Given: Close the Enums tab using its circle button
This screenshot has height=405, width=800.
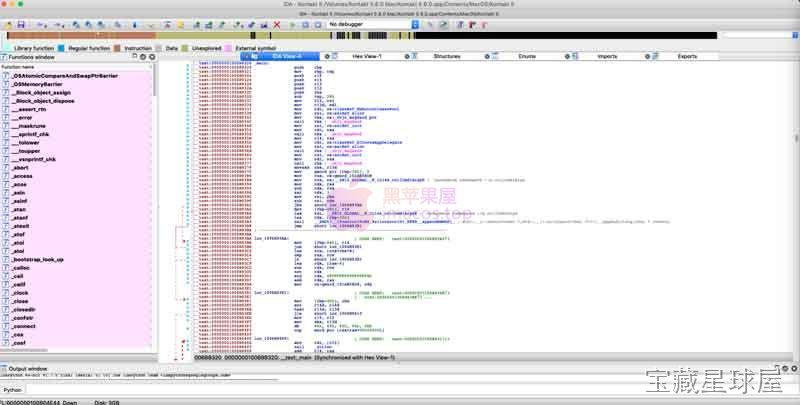Looking at the screenshot, I should pyautogui.click(x=487, y=56).
